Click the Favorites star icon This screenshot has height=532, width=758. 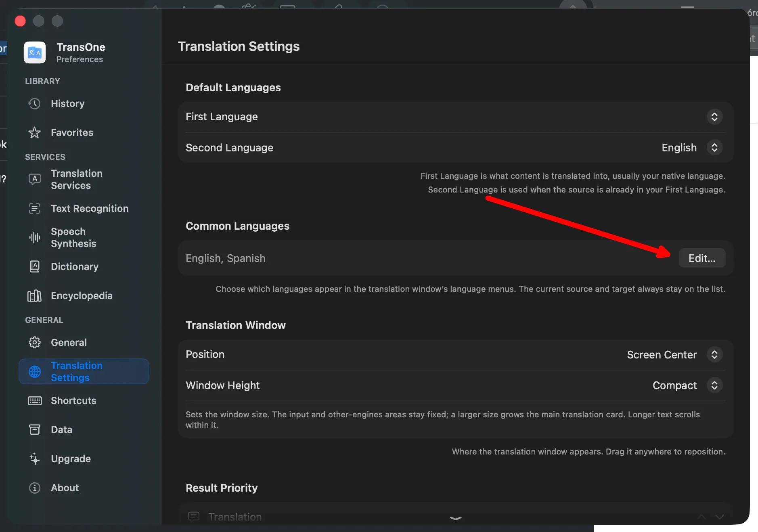(x=35, y=133)
